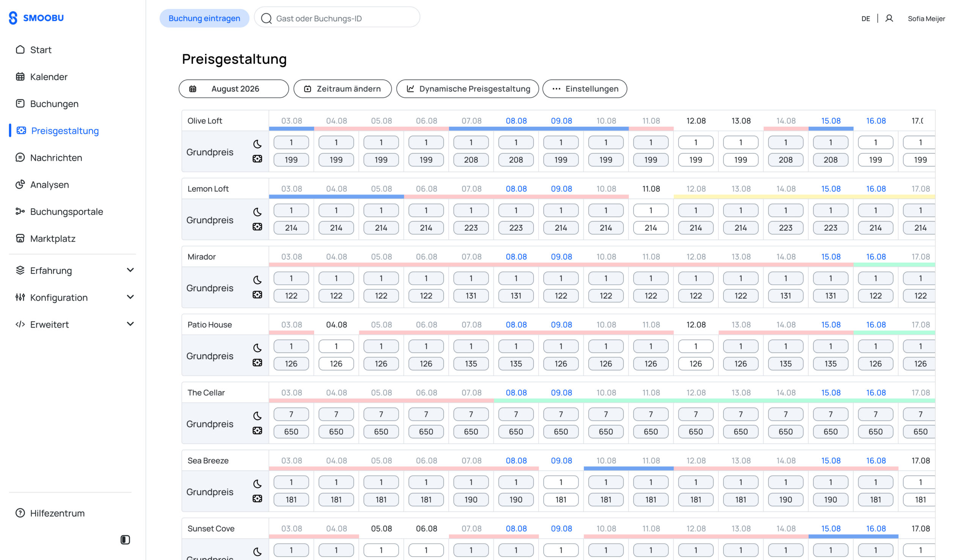Image resolution: width=971 pixels, height=560 pixels.
Task: Select the Preisgestaltung sidebar entry
Action: [x=65, y=130]
